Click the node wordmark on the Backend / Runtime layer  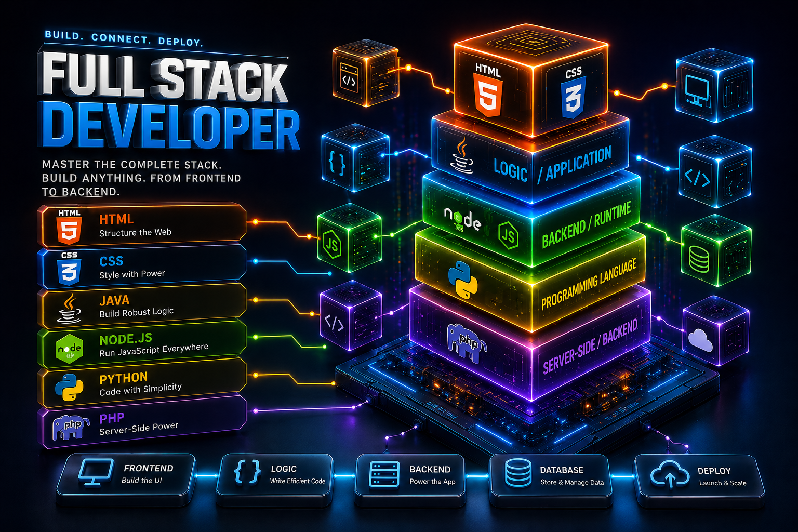[x=462, y=220]
